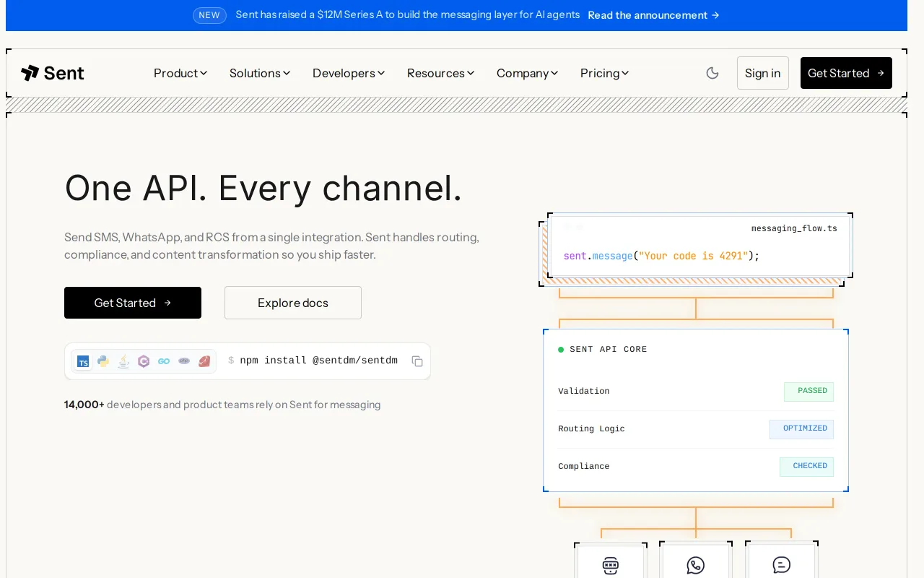924x578 pixels.
Task: Click the black Get Started navbar button
Action: tap(846, 73)
